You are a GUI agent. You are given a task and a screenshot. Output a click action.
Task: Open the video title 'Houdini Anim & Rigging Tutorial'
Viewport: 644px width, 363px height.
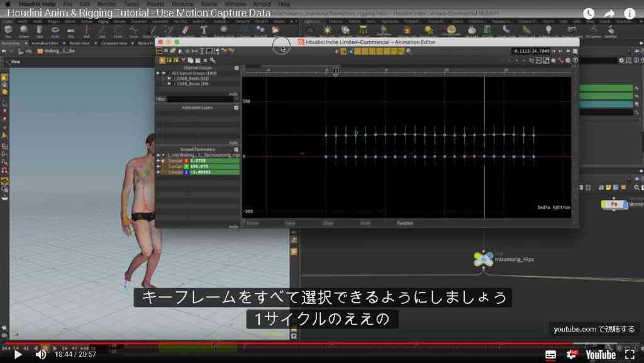pos(139,13)
